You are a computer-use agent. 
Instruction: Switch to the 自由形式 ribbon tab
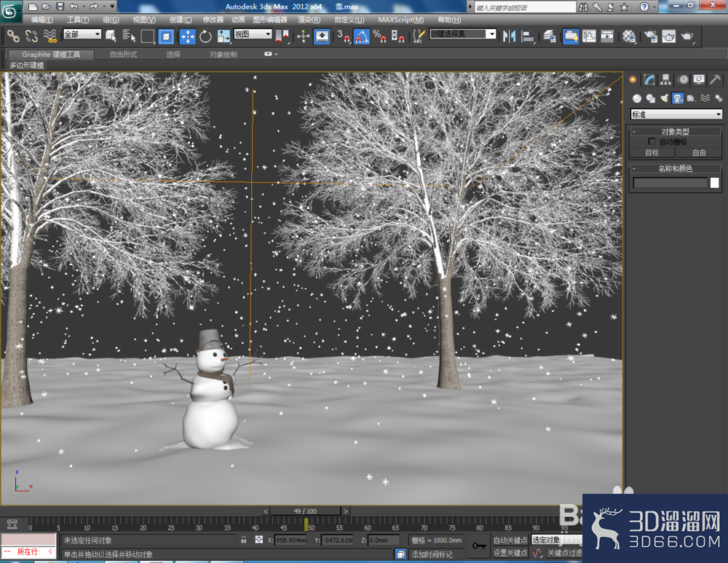123,55
